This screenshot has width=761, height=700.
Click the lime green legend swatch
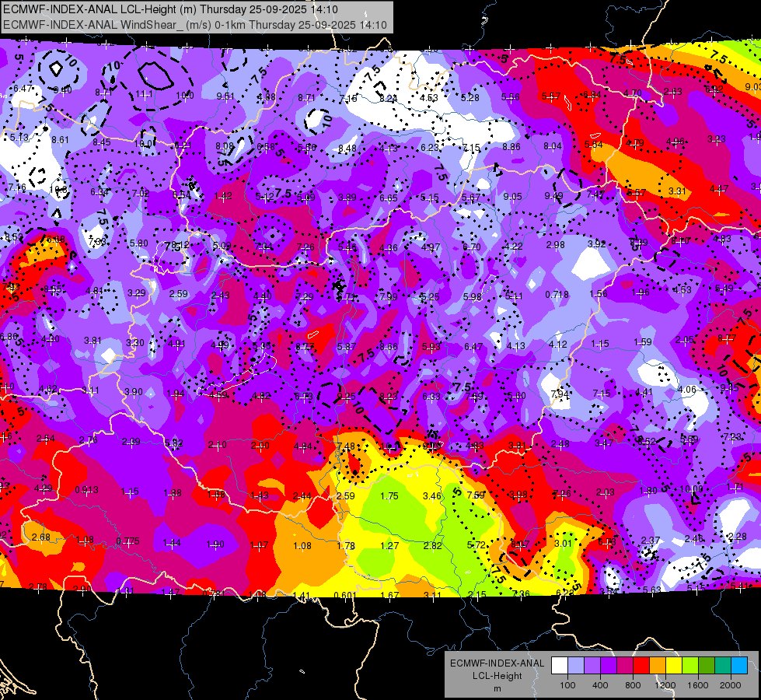pos(690,666)
